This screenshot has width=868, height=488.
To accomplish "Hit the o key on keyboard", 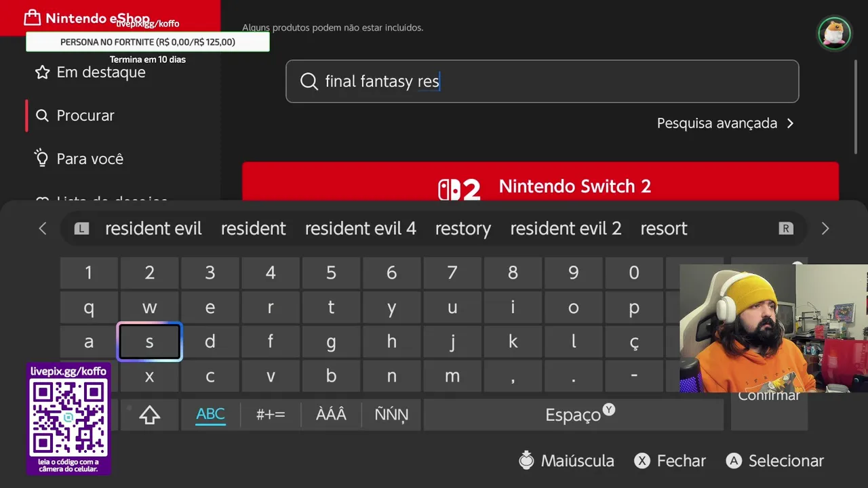I will [x=574, y=308].
